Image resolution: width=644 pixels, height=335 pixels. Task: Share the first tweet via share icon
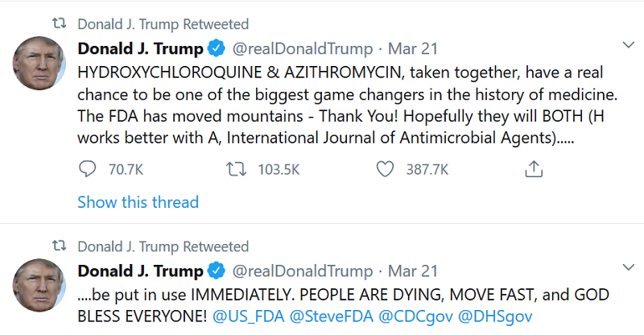533,170
